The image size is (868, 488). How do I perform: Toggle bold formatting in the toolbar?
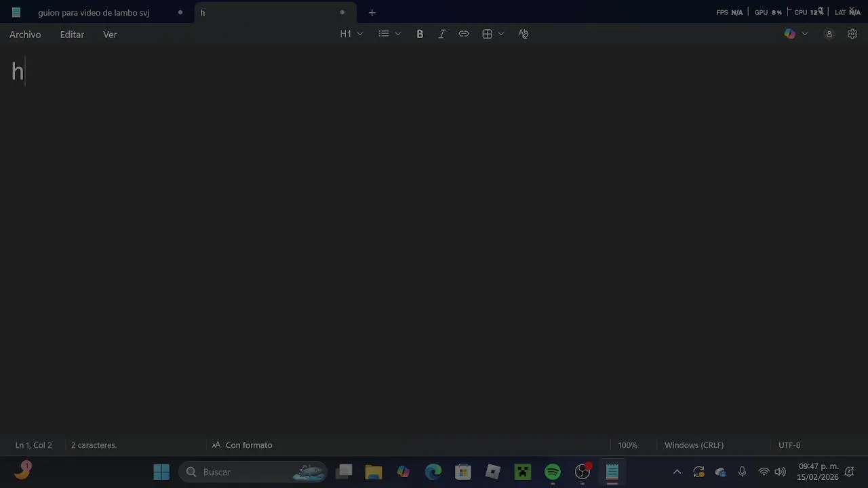[x=420, y=34]
